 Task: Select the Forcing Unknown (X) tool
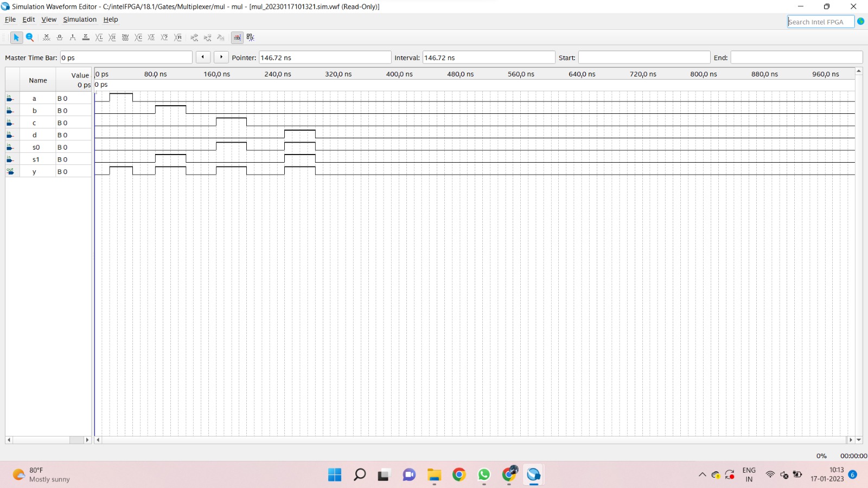47,37
